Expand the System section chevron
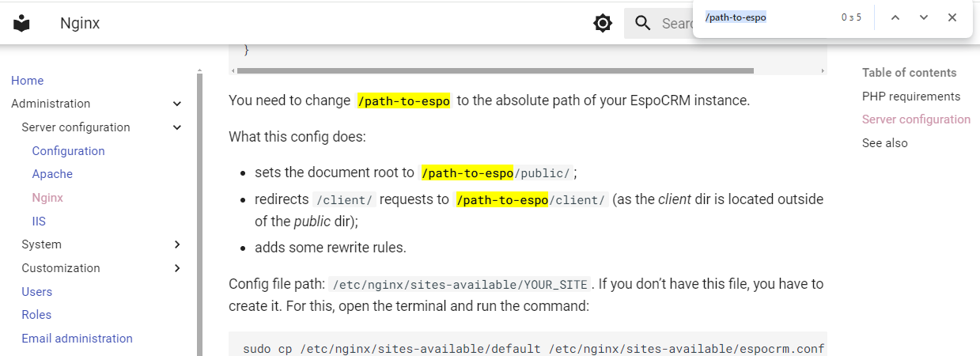Image resolution: width=980 pixels, height=356 pixels. [x=177, y=244]
